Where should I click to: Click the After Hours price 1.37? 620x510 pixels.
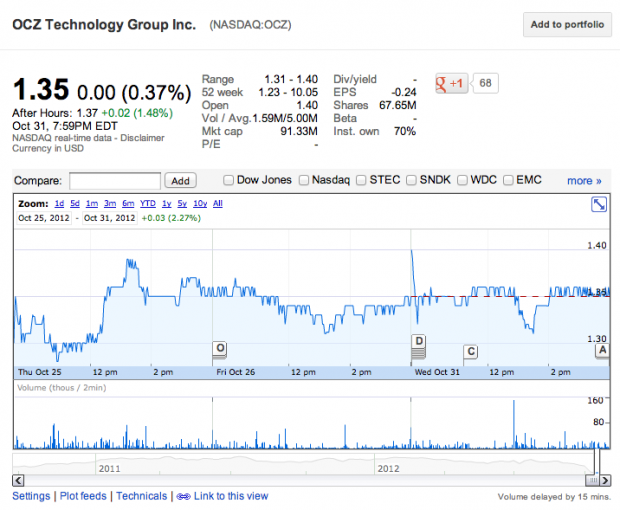tap(87, 113)
